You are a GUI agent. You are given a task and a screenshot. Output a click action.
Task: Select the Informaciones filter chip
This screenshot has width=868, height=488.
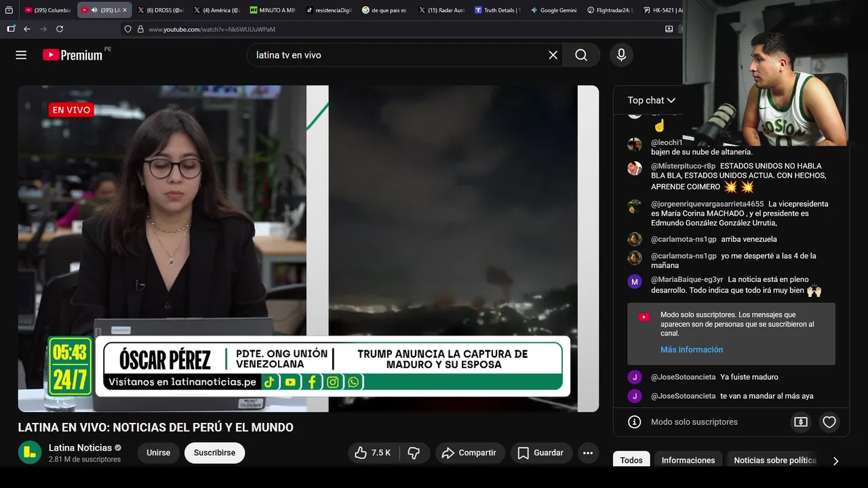[688, 460]
